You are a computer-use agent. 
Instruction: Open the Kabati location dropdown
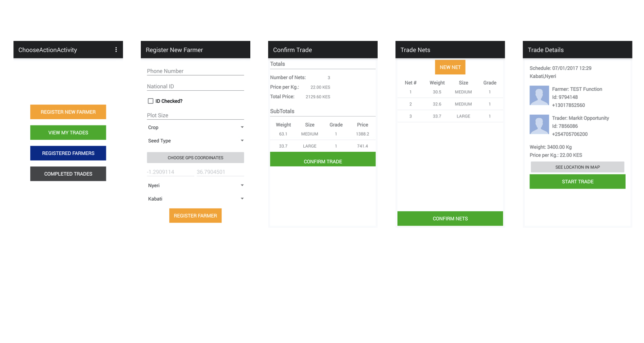(196, 199)
